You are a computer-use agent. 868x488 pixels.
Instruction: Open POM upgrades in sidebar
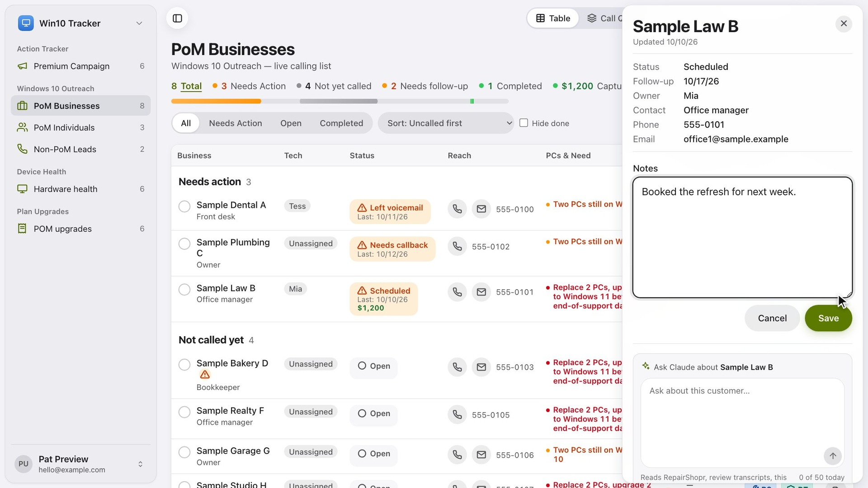click(80, 229)
